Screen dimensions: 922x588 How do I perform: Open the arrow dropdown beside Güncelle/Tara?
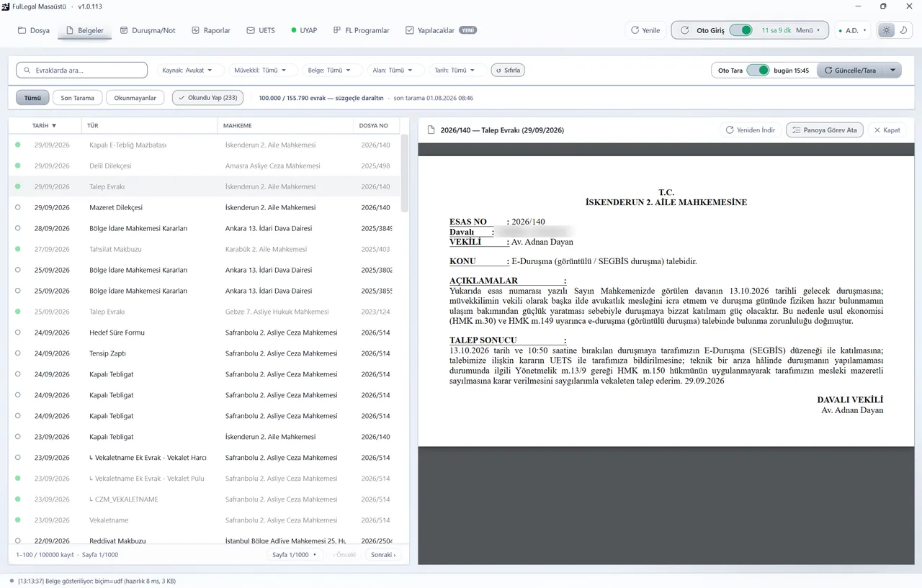893,71
